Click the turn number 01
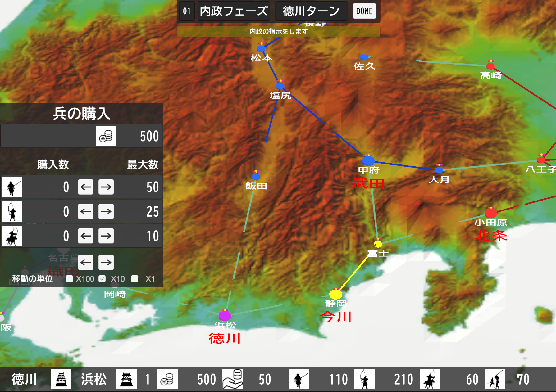 (187, 11)
